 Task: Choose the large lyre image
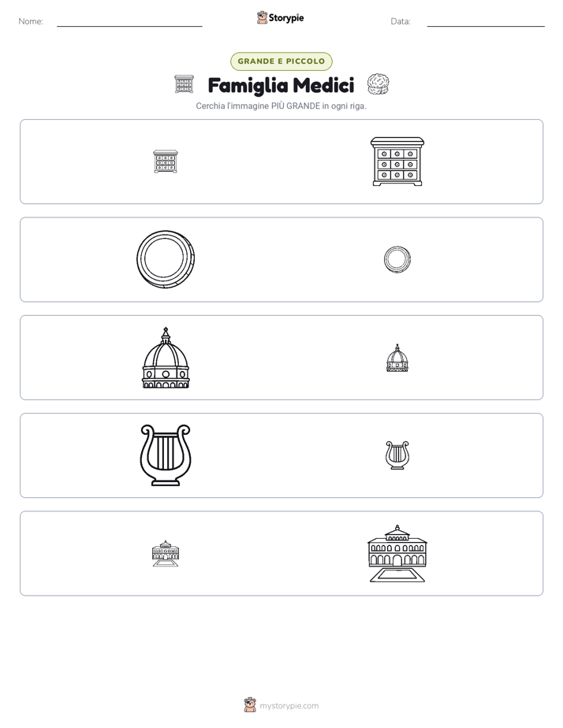pos(166,455)
